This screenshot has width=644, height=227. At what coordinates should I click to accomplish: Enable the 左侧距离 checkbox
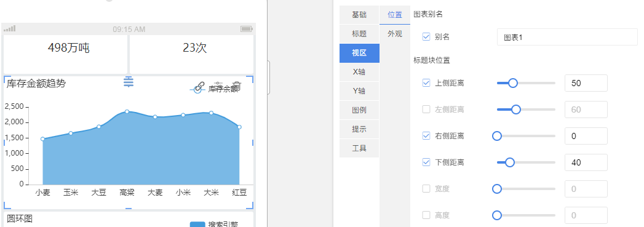[x=426, y=109]
